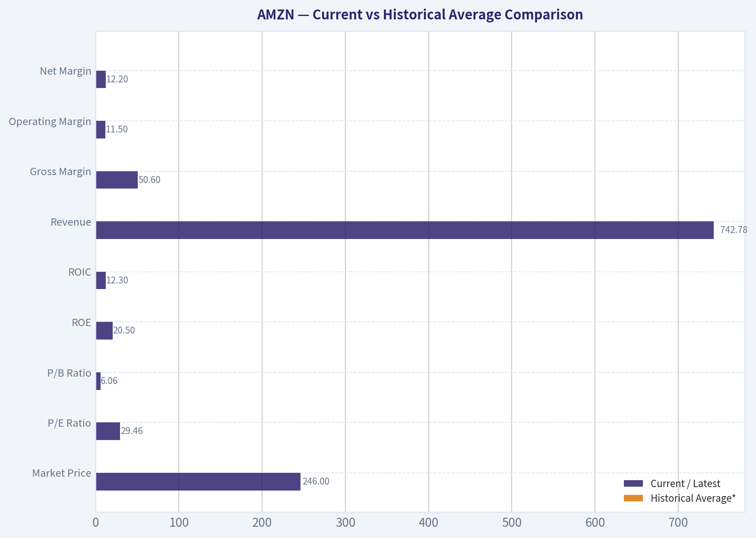Screen dimensions: 756x538
Task: Click the 'Current / Latest' legend text
Action: pos(686,484)
